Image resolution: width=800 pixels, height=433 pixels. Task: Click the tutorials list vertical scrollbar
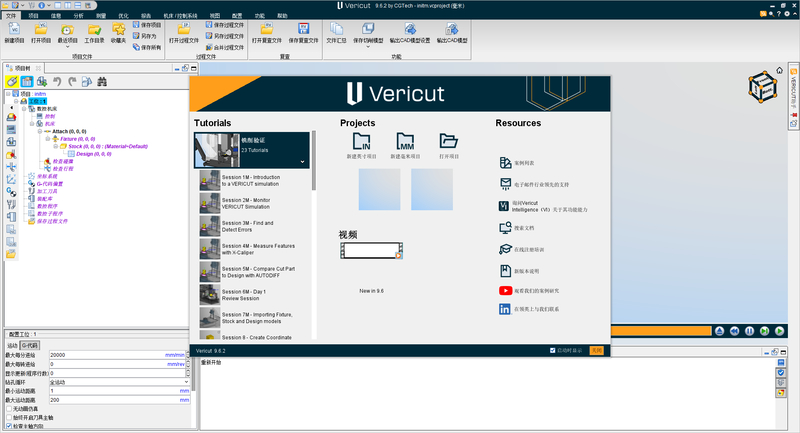point(314,161)
